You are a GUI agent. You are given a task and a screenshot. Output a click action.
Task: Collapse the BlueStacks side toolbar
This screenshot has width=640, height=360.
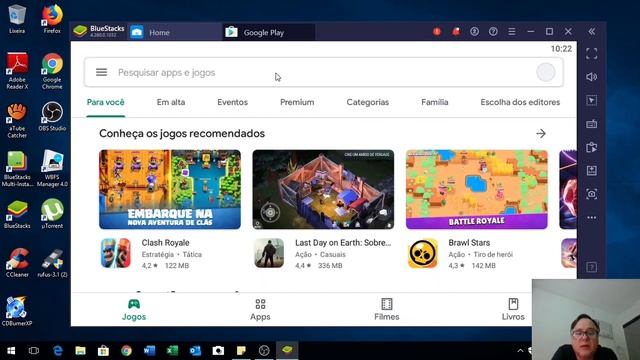(x=591, y=31)
